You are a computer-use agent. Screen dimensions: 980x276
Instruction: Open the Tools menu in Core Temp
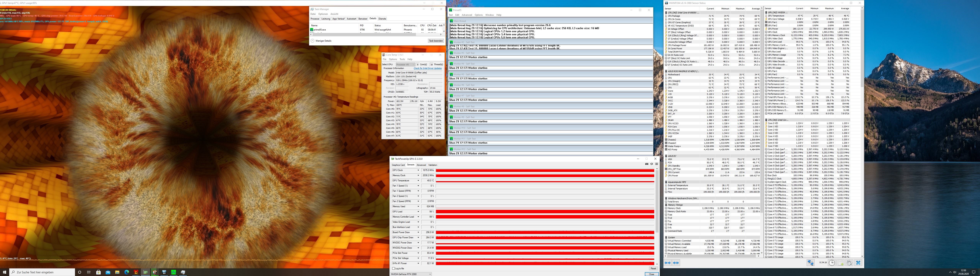click(x=402, y=59)
